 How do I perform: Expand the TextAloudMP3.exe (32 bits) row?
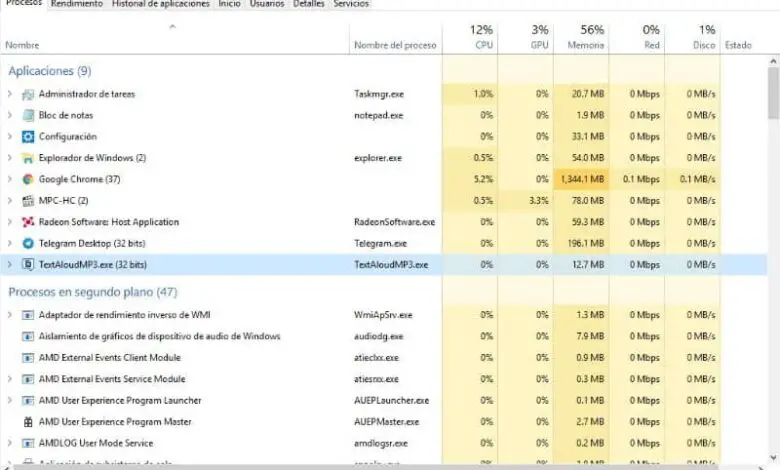click(x=9, y=265)
